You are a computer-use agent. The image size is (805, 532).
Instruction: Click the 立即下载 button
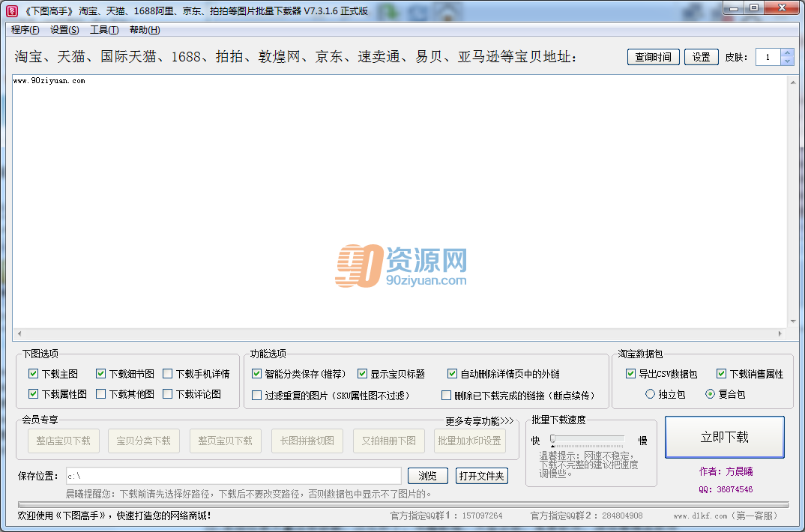[724, 437]
